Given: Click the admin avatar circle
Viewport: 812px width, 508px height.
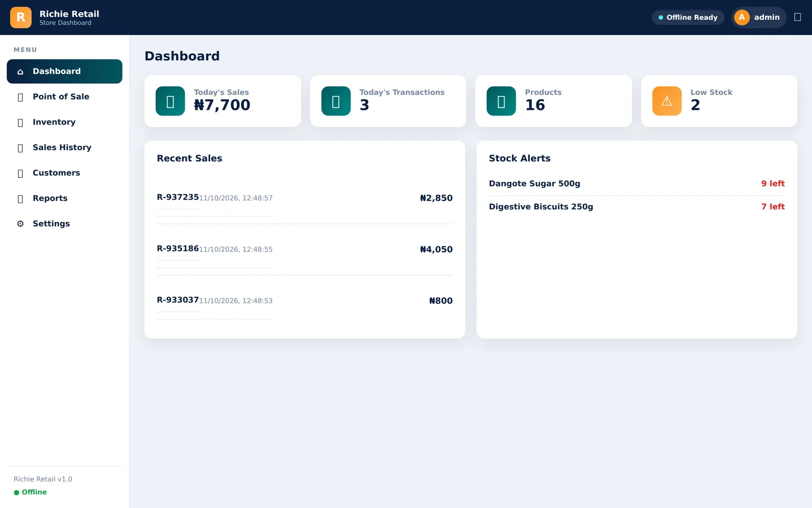Looking at the screenshot, I should [742, 17].
